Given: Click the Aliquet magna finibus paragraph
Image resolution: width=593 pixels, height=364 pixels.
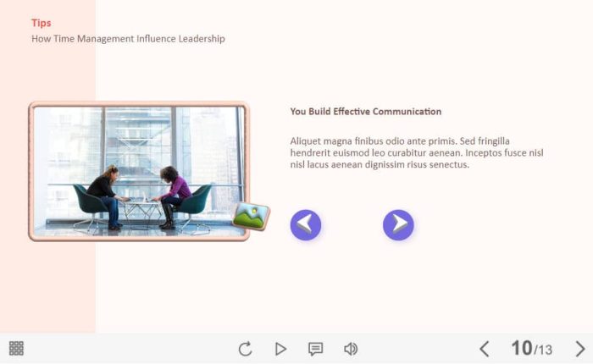Looking at the screenshot, I should (417, 152).
